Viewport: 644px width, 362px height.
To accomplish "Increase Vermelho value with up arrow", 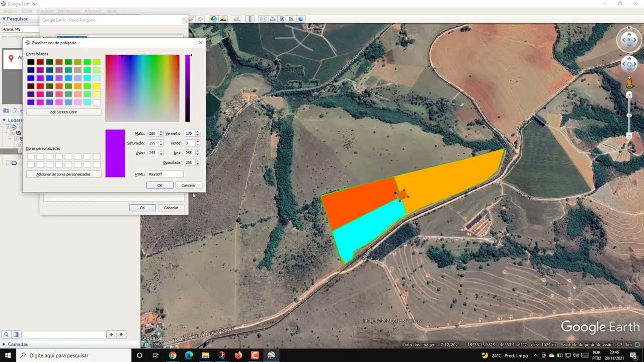I will click(197, 132).
